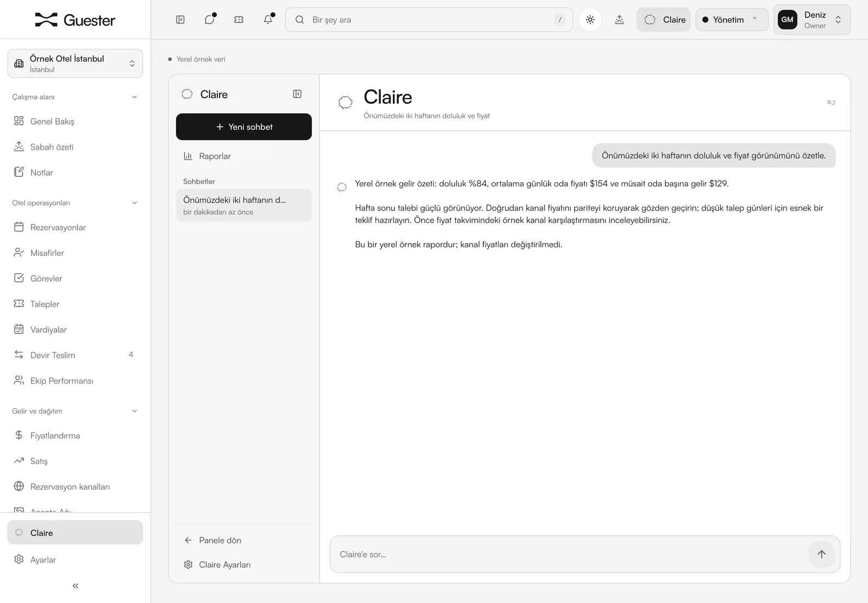Open Genel Bakış in the sidebar
868x603 pixels.
click(75, 121)
